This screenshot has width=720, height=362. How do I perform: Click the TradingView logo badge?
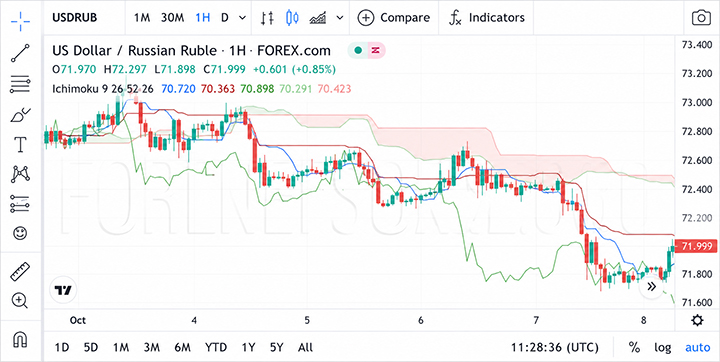(63, 290)
